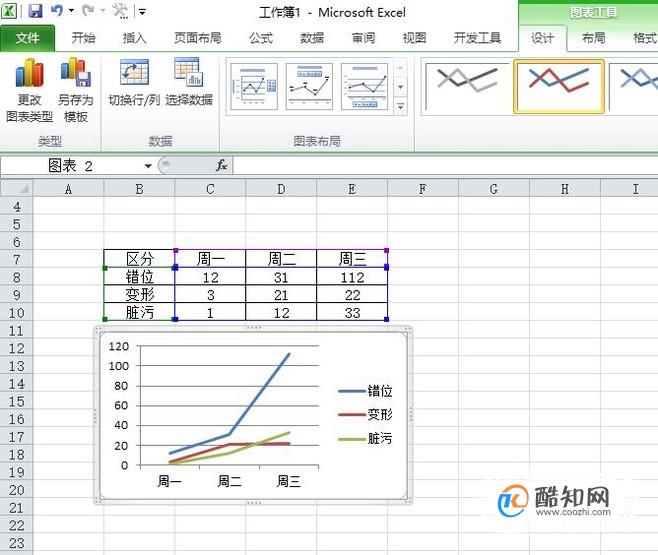The height and width of the screenshot is (555, 658).
Task: Expand the chart layouts gallery more button
Action: pos(401,107)
